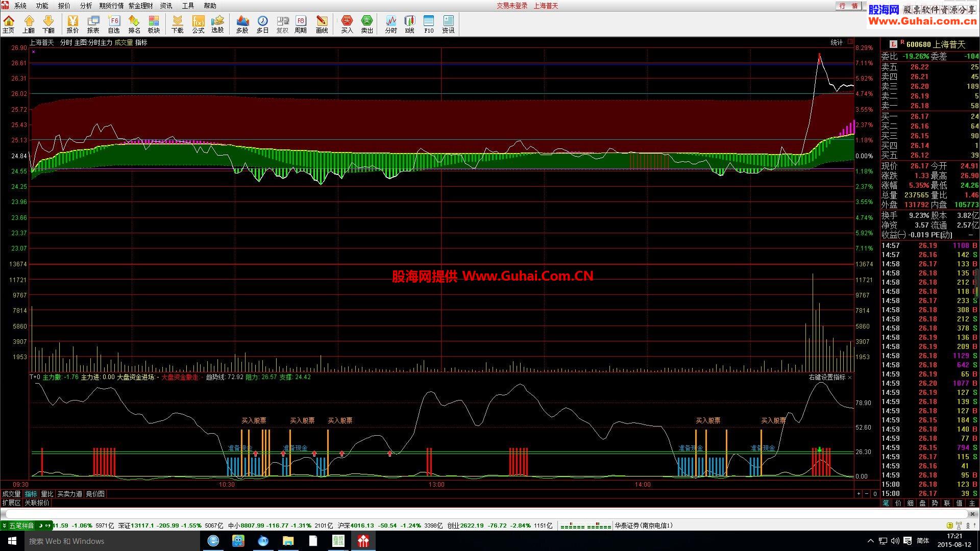Click the 搜索 Web 和 Windows search box
980x551 pixels.
coord(112,541)
